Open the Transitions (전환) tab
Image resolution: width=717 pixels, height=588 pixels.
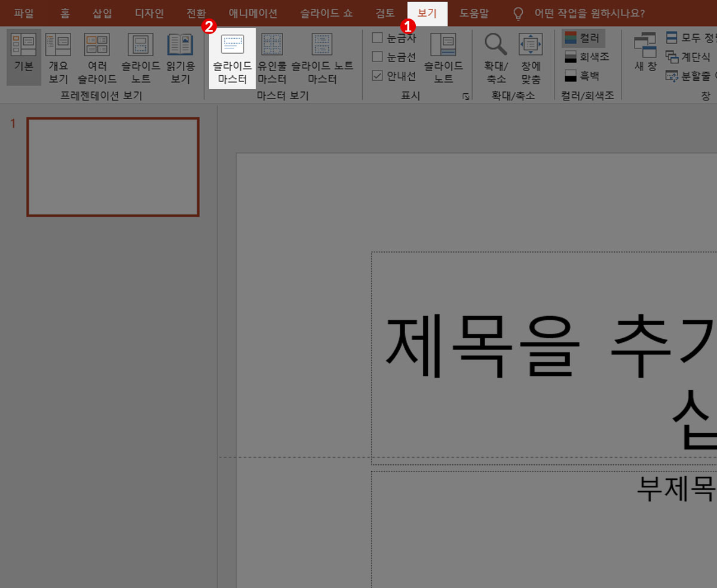[x=197, y=13]
